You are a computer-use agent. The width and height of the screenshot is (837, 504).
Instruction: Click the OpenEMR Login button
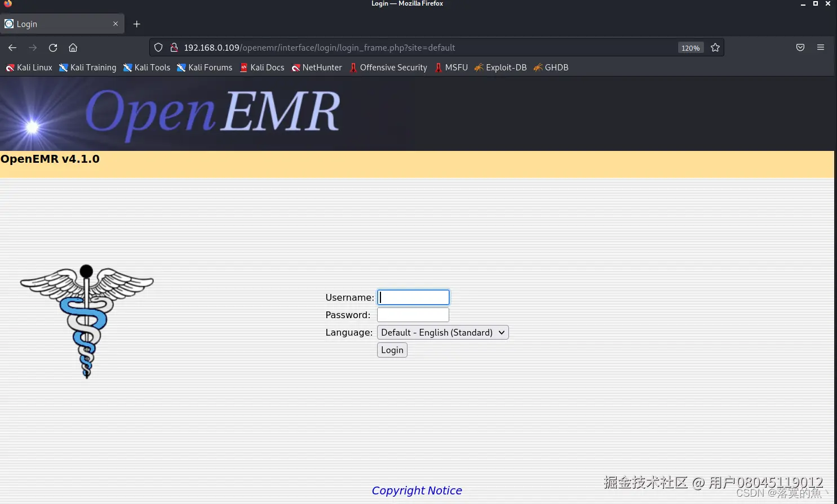coord(392,350)
